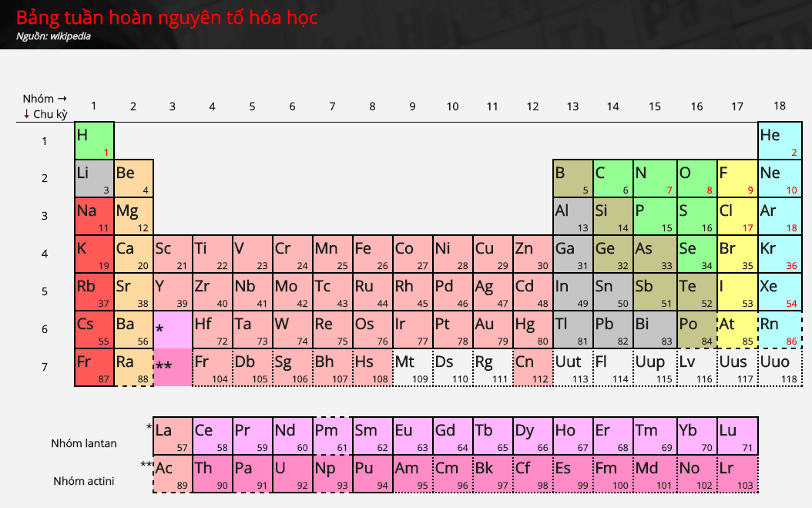Click the page title 'Bảng tuần hoàn nguyên tố hóa học'
This screenshot has height=508, width=812.
[x=166, y=18]
